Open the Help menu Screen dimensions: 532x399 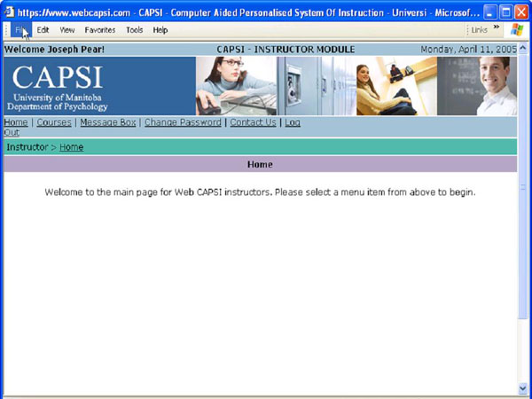point(160,30)
